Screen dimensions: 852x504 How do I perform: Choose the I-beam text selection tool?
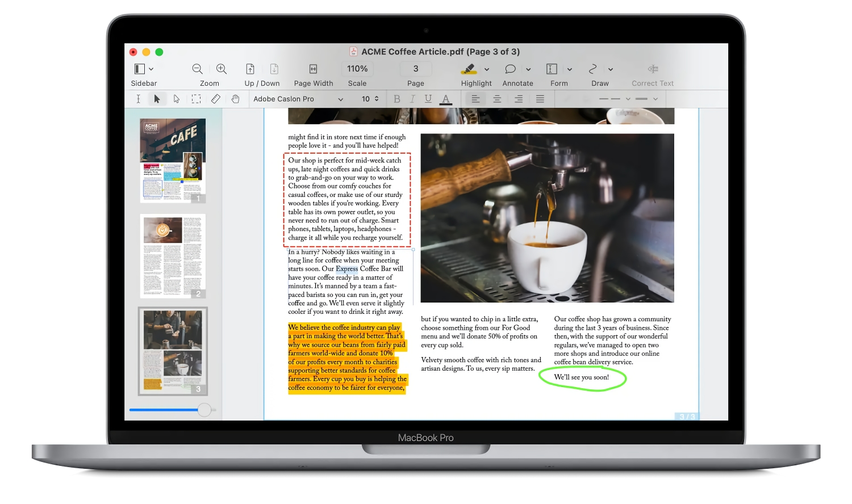(138, 99)
